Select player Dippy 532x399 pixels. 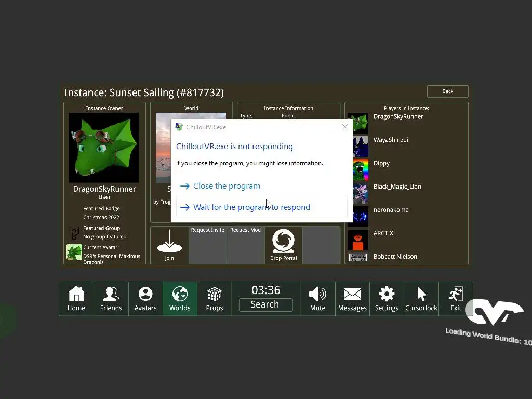[381, 163]
